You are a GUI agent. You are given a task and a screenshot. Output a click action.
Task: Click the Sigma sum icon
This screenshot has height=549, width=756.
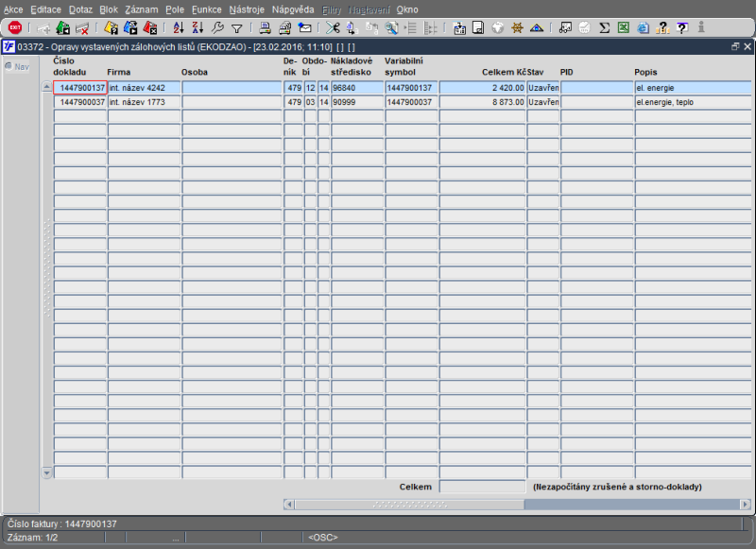(604, 28)
